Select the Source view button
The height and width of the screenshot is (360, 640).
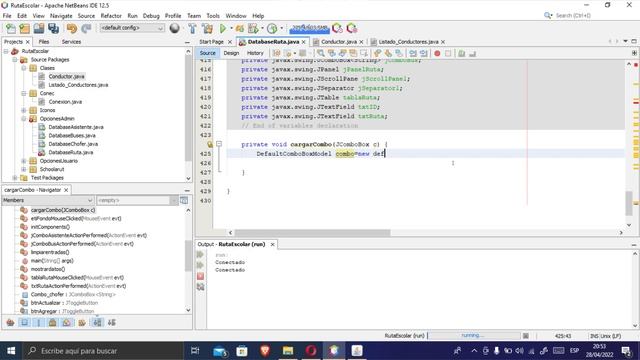[x=207, y=53]
